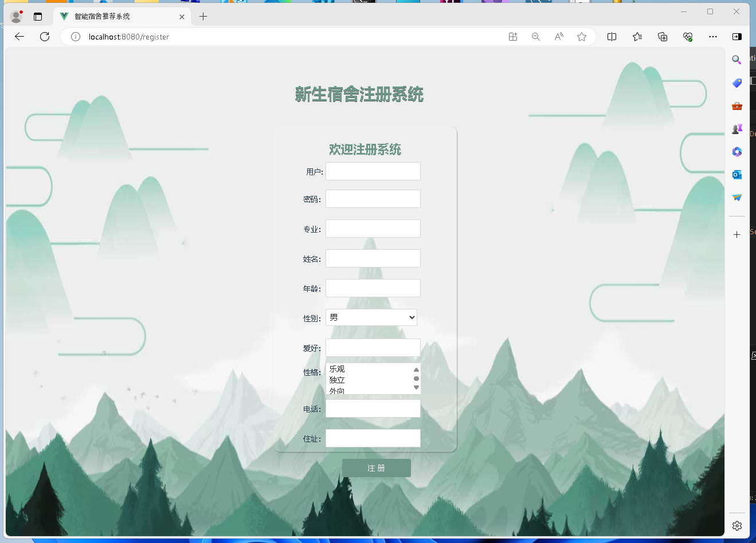The image size is (756, 543).
Task: Open Games chess icon in the sidebar
Action: (737, 128)
